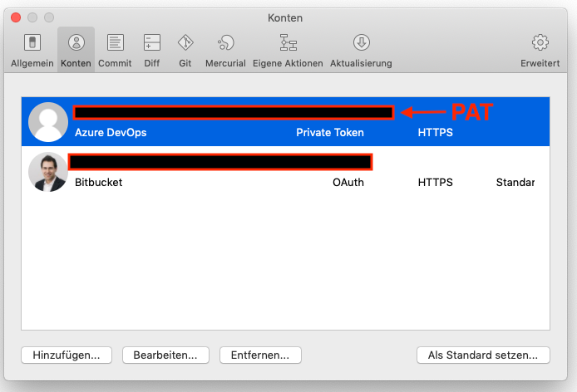
Task: Click HTTPS in the Azure DevOps row
Action: point(436,132)
